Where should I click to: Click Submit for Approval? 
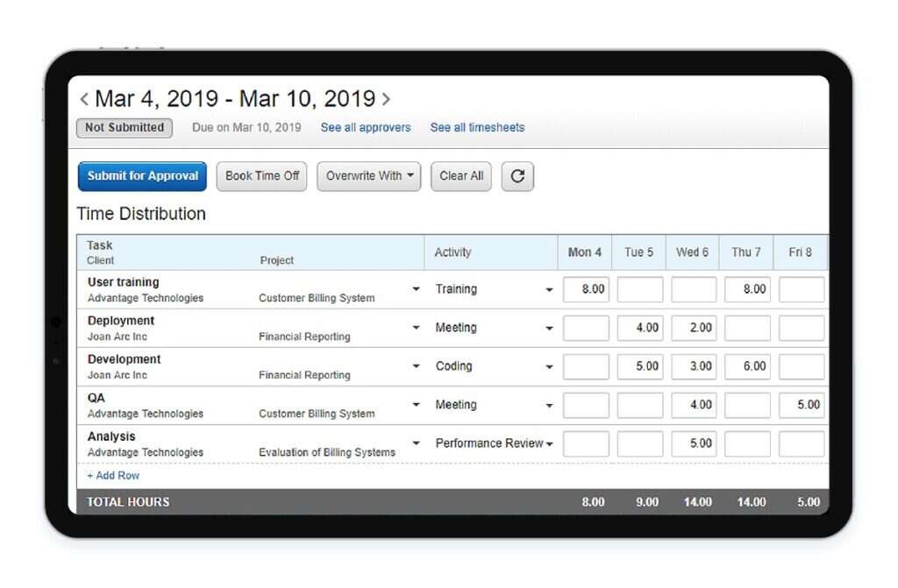click(x=141, y=176)
